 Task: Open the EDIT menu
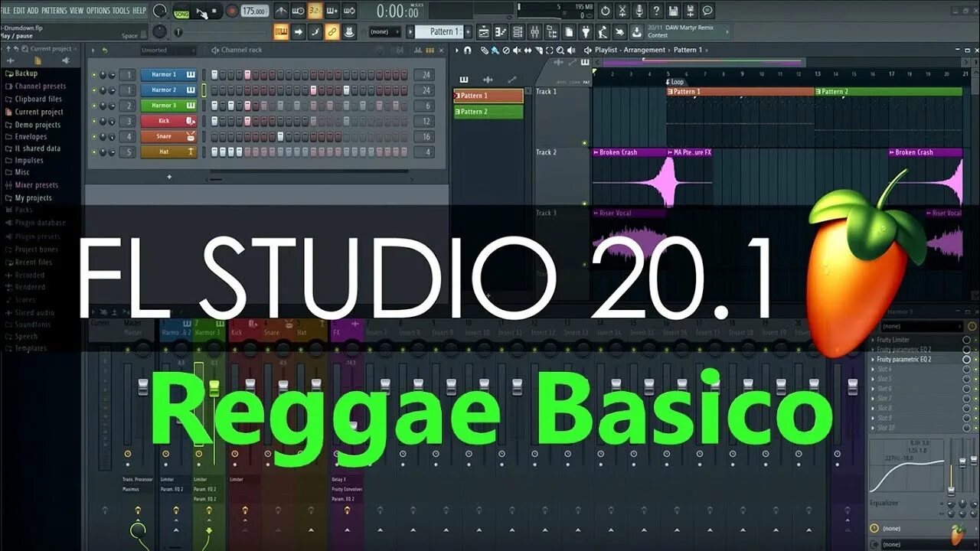point(21,11)
